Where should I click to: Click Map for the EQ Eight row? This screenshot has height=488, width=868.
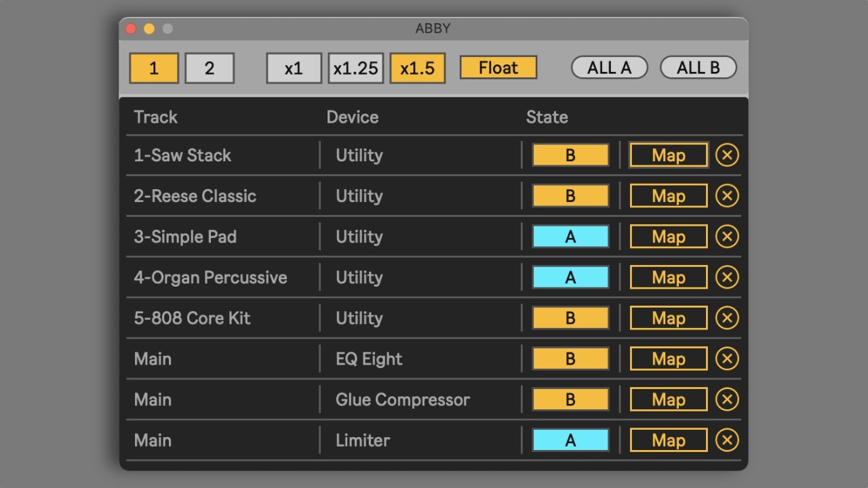click(669, 359)
